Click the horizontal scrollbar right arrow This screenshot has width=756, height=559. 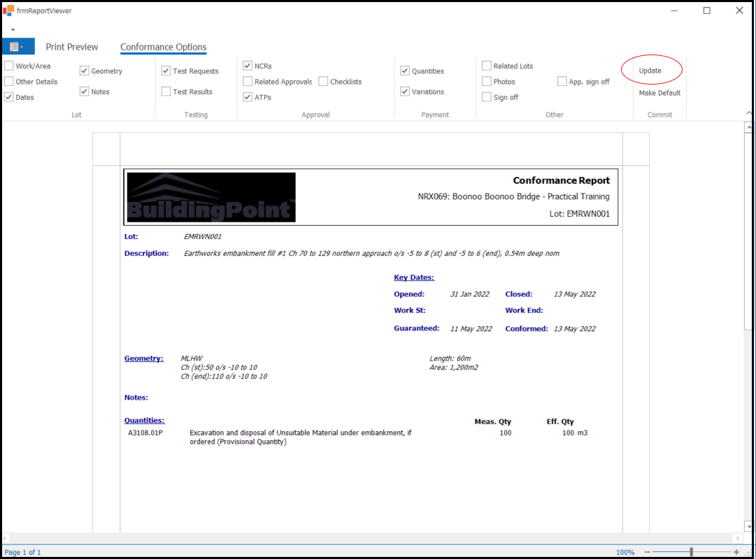click(736, 538)
